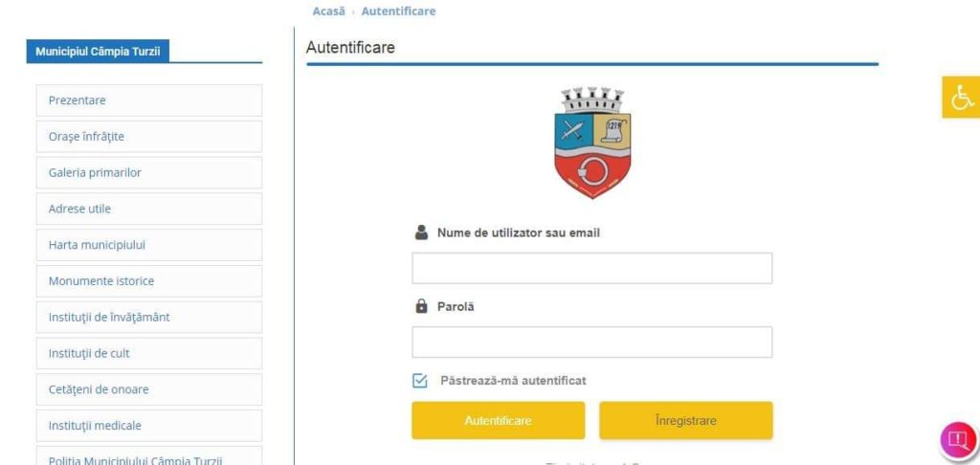Open the Prezentare sidebar item
This screenshot has width=980, height=465.
tap(148, 100)
